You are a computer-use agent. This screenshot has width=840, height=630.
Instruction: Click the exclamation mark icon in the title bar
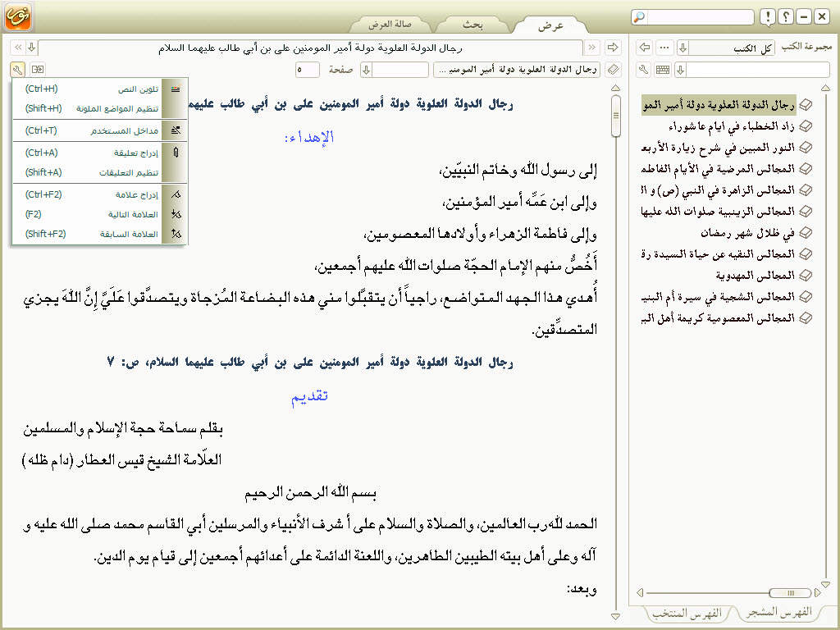pos(767,17)
